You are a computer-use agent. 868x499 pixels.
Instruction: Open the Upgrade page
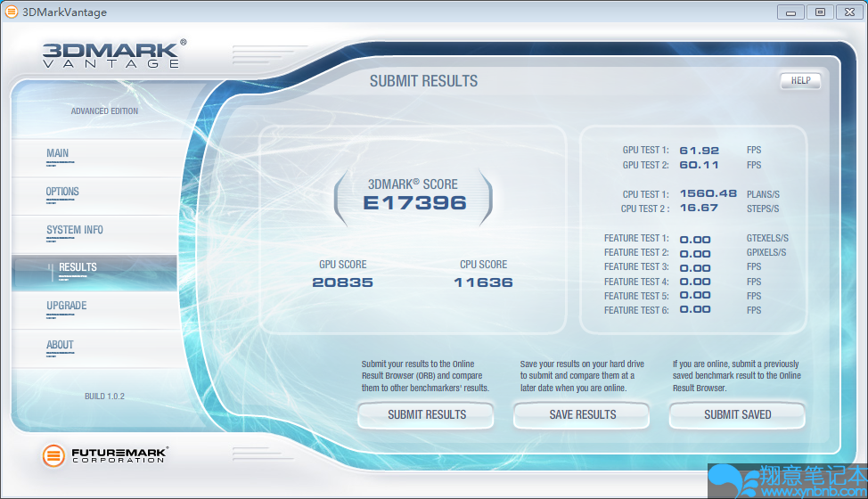click(x=67, y=306)
